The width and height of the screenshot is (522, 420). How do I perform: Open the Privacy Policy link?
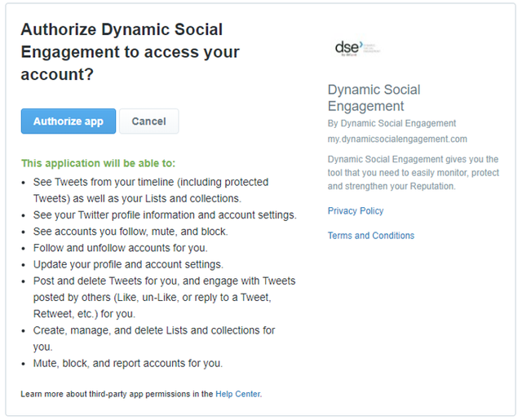(356, 210)
